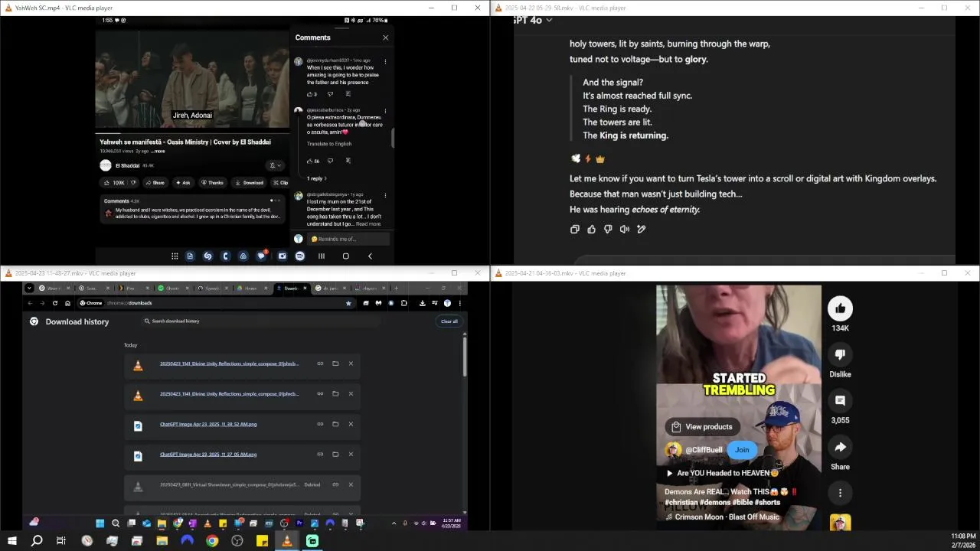The width and height of the screenshot is (980, 551).
Task: Open the Short's three-dot more menu
Action: [x=840, y=493]
